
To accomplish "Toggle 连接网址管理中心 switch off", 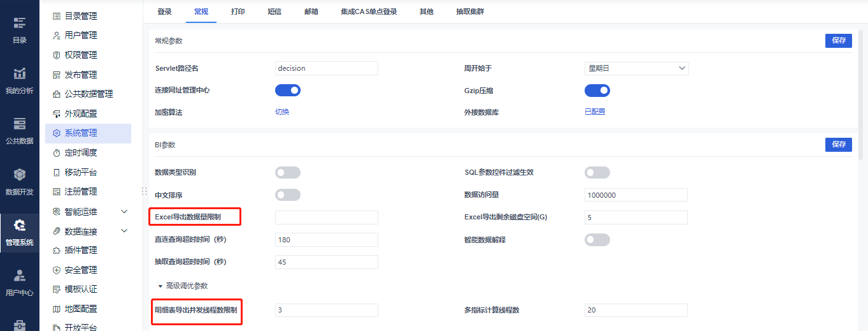I will coord(287,91).
